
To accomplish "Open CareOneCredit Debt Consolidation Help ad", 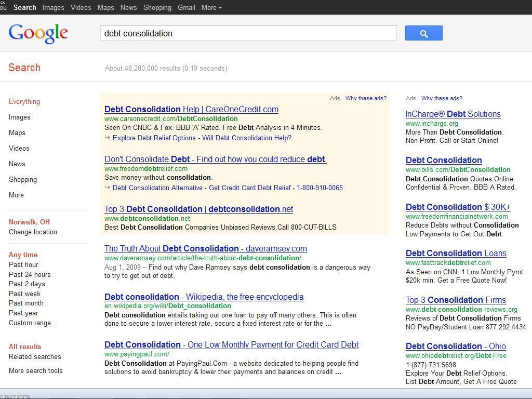I will click(191, 110).
